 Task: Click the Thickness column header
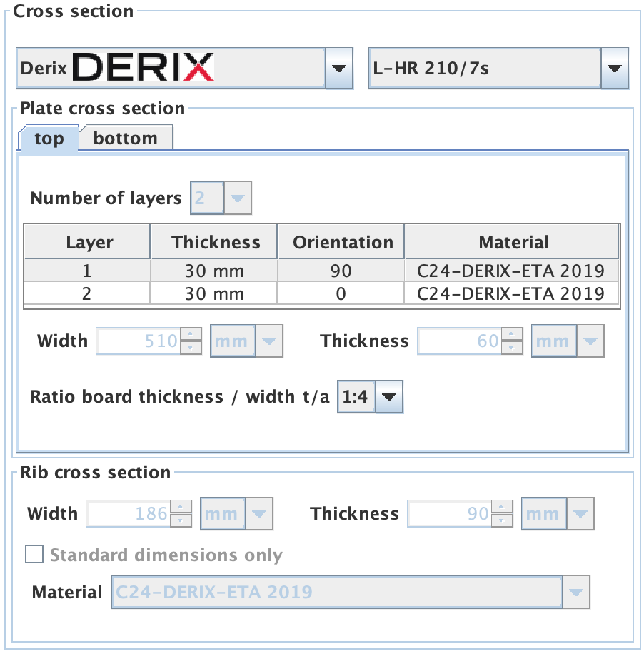click(215, 242)
